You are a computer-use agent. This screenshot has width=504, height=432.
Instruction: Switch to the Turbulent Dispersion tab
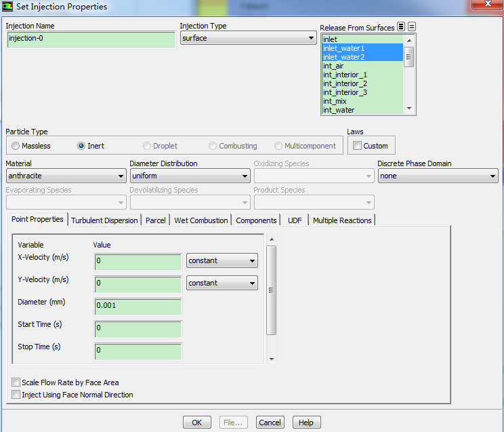tap(104, 220)
